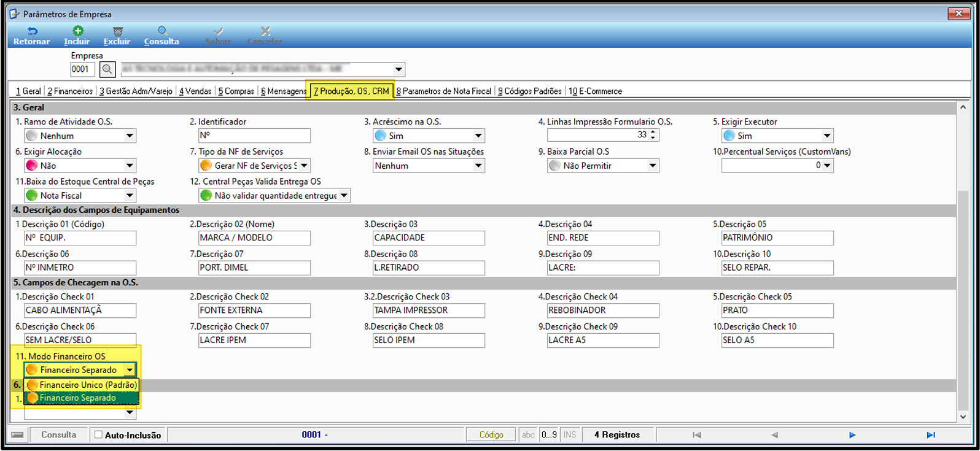Click the MARCA / MODELO field
Screen dimensions: 980x451
[254, 238]
